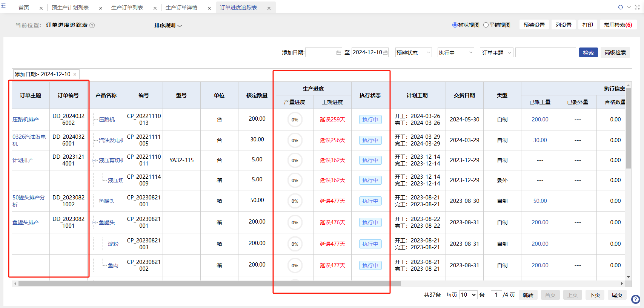The image size is (644, 308).
Task: Click 0% progress circle in 压路机 row
Action: pos(295,120)
